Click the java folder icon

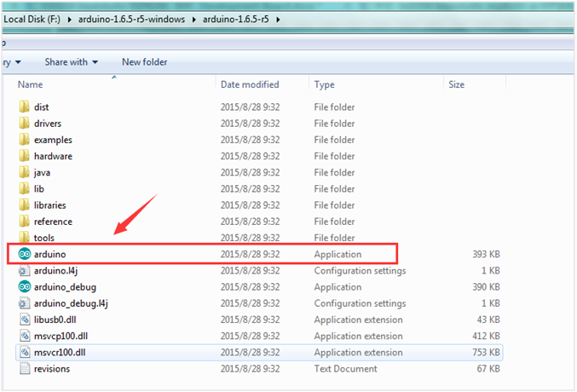(24, 172)
